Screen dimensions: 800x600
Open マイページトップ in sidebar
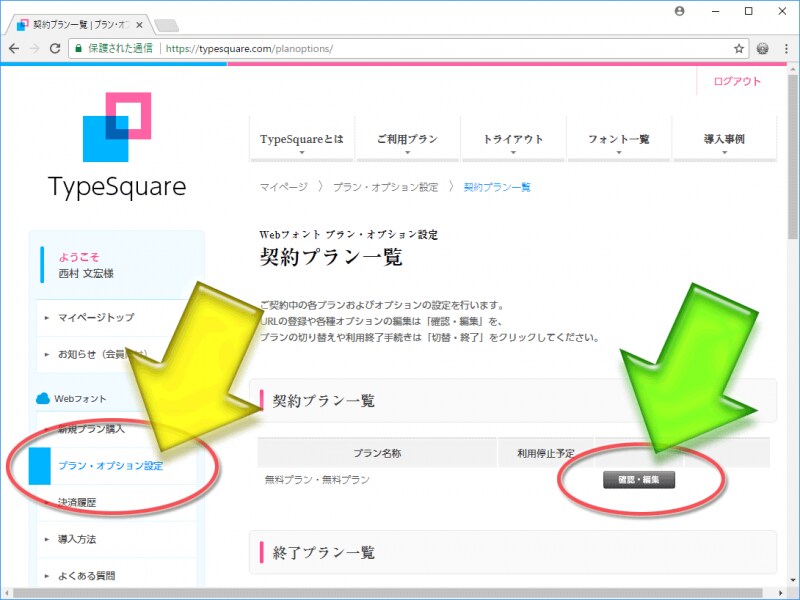(x=96, y=318)
